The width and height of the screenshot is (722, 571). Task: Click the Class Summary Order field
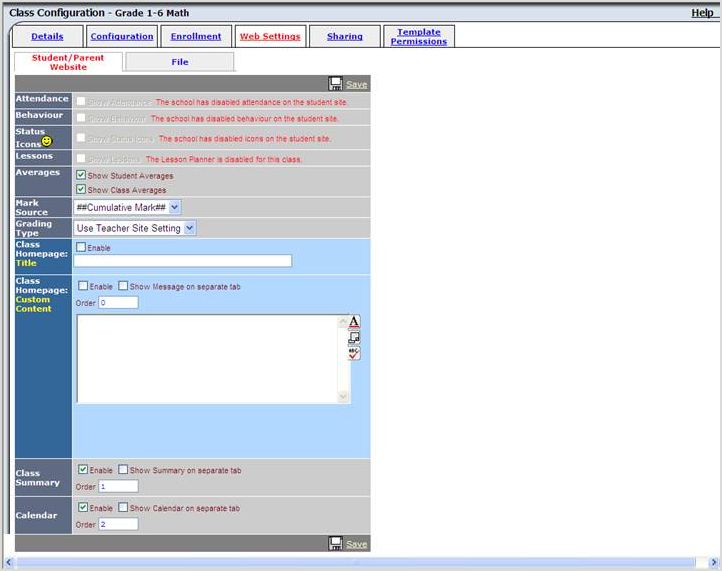[x=118, y=486]
